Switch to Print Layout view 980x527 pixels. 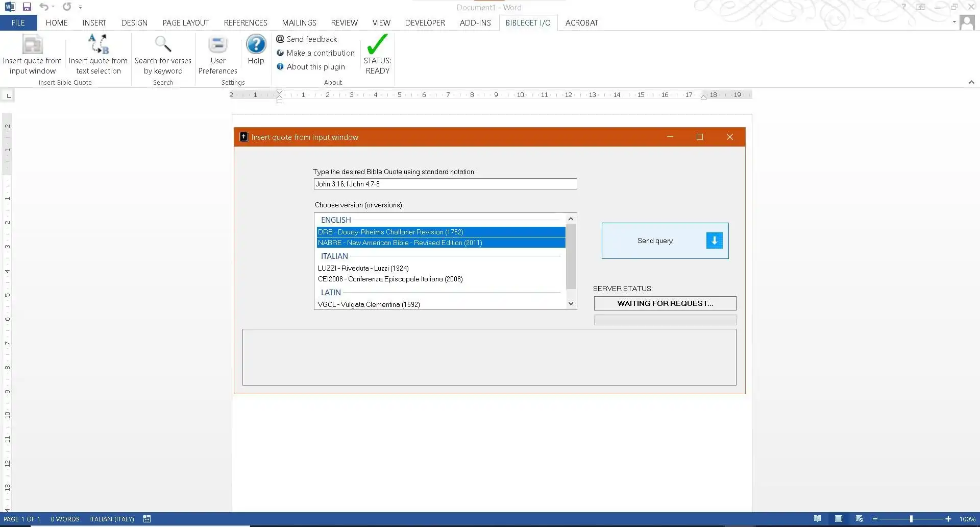tap(838, 519)
